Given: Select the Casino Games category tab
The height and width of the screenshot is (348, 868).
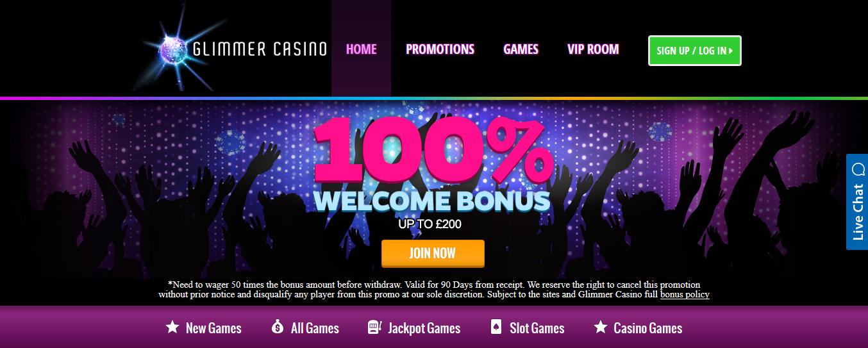Looking at the screenshot, I should point(638,328).
